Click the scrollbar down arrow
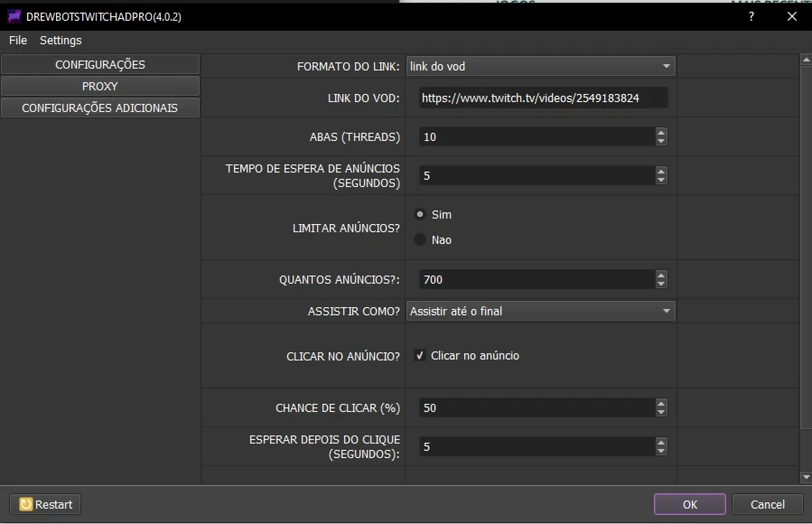Viewport: 812px width, 524px height. [806, 477]
